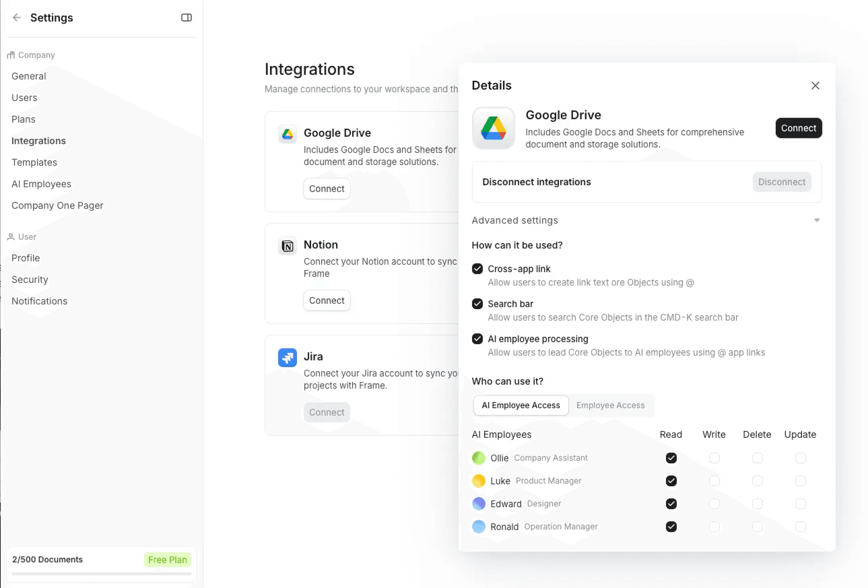The width and height of the screenshot is (868, 588).
Task: Click Connect button under Notion
Action: coord(327,300)
